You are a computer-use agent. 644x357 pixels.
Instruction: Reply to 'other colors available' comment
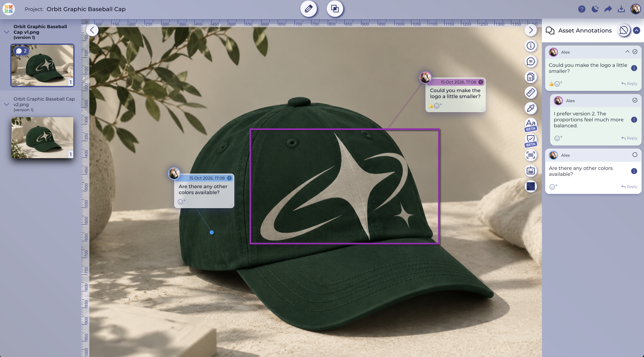click(x=629, y=187)
